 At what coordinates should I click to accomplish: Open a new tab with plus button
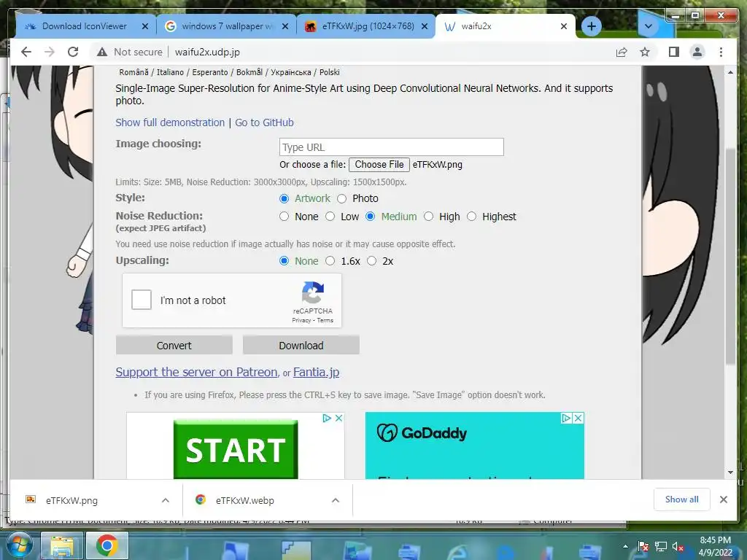[x=591, y=26]
